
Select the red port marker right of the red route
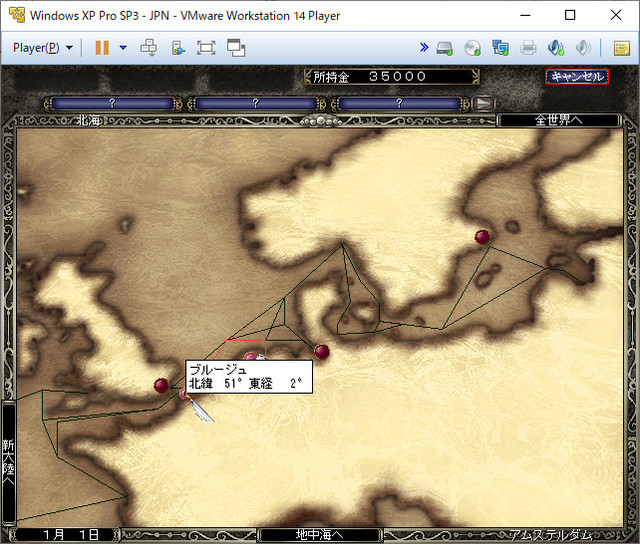click(x=322, y=351)
